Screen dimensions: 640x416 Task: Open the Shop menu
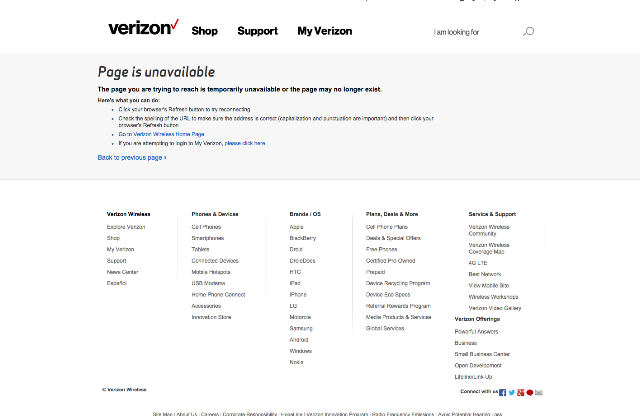(x=204, y=31)
